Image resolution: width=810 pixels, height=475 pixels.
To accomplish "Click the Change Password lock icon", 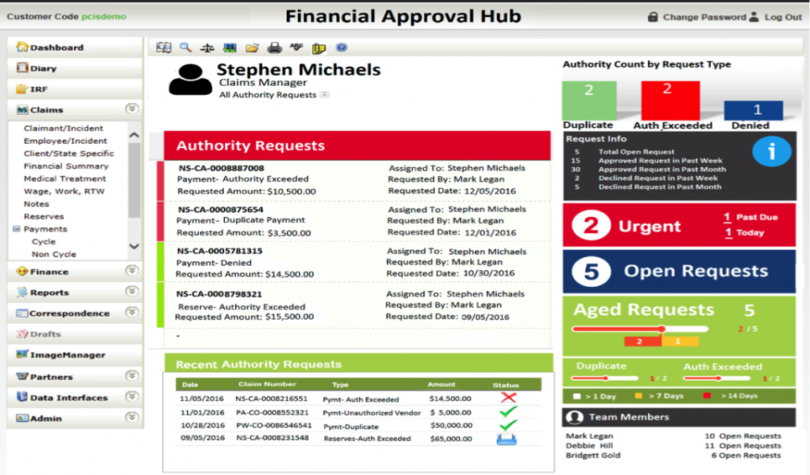I will tap(653, 17).
